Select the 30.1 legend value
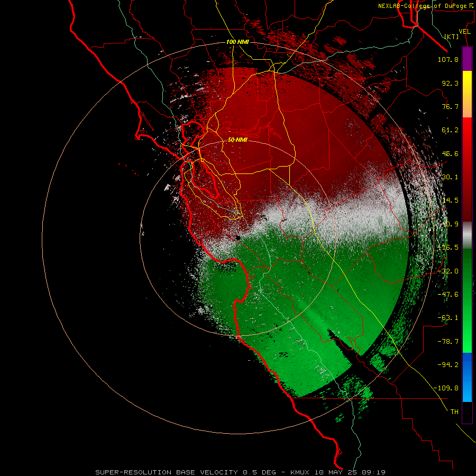Viewport: 476px width, 476px height. click(450, 177)
